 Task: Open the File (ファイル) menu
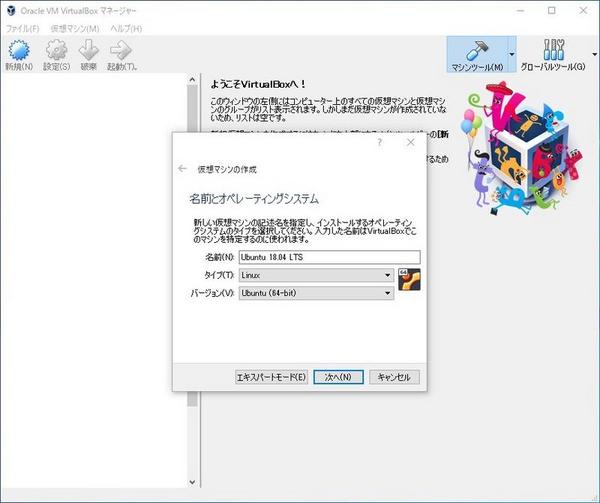point(23,29)
